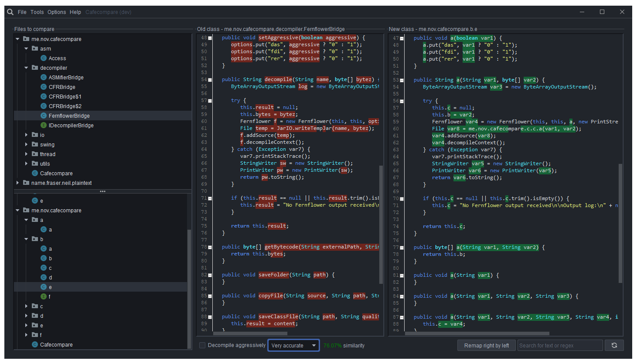Open the Very accurate accuracy dropdown

[293, 345]
